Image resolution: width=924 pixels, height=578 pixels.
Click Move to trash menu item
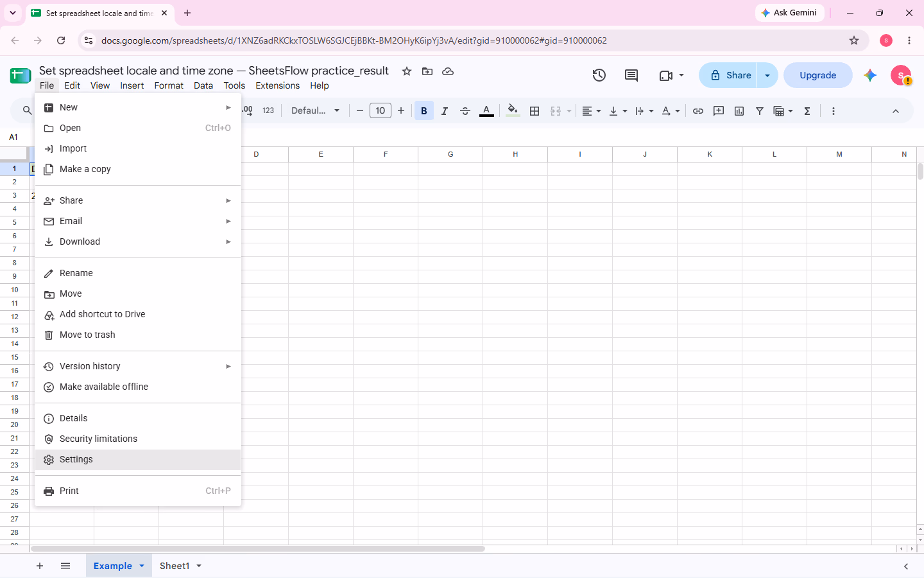pyautogui.click(x=138, y=335)
